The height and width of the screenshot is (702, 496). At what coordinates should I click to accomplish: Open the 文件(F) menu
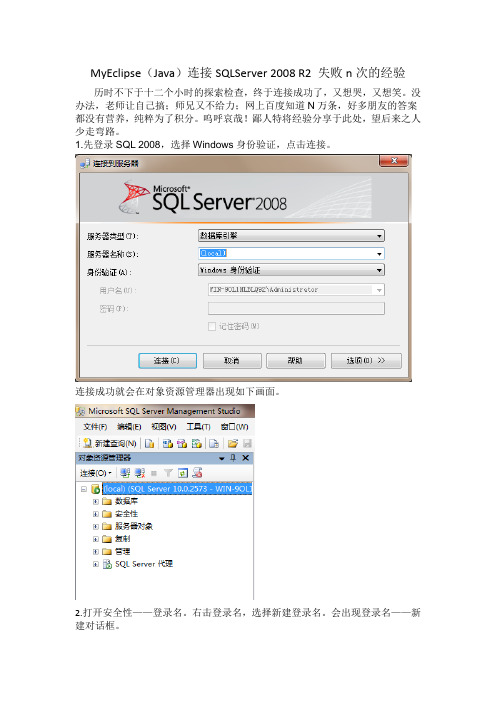click(x=95, y=427)
